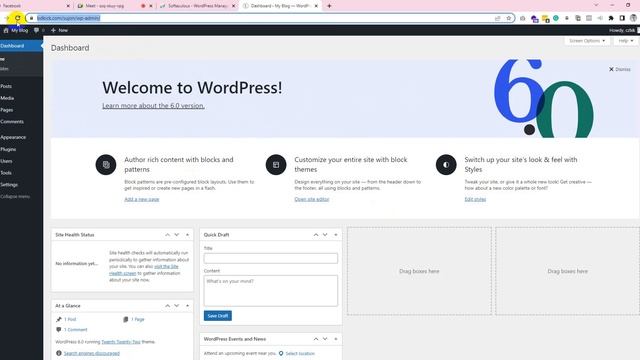Toggle the Quick Draft panel
The height and width of the screenshot is (360, 640).
click(x=336, y=235)
